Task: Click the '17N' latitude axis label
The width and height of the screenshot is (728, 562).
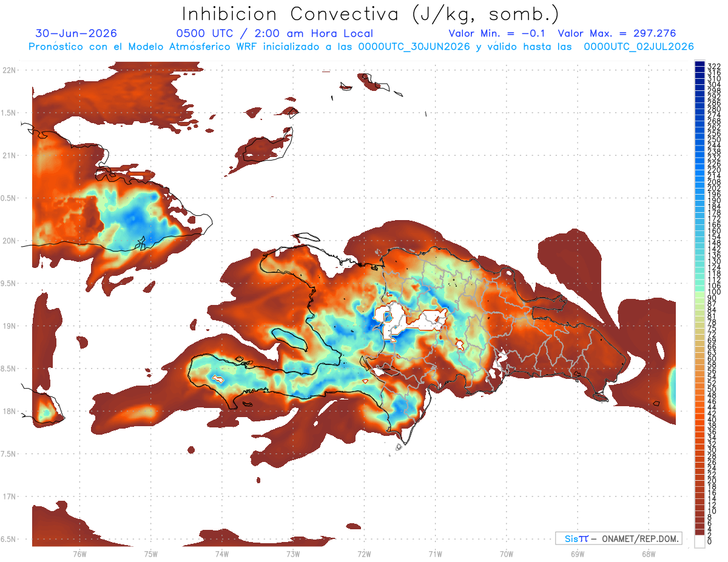Action: click(x=8, y=497)
